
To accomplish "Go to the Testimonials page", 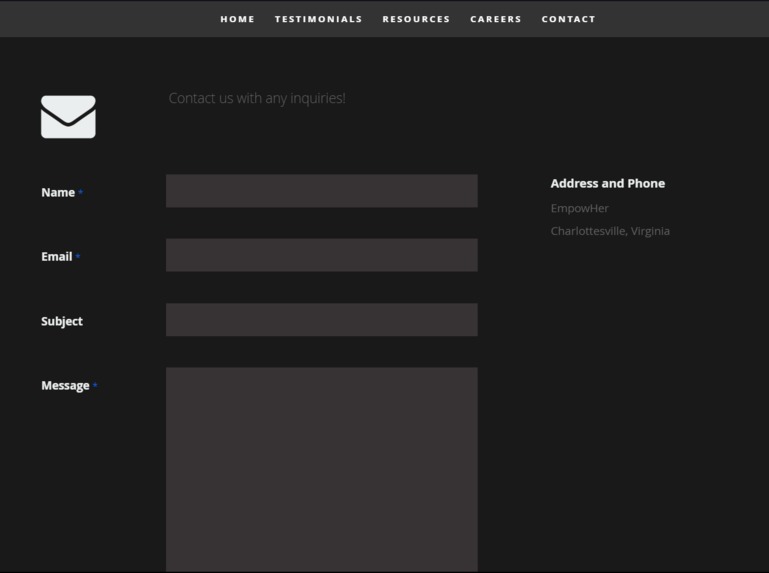I will click(318, 19).
